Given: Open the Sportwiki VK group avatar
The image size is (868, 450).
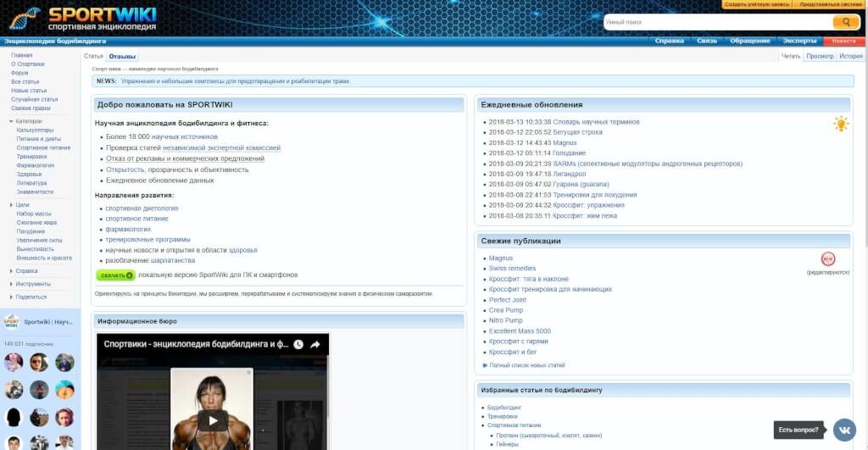Looking at the screenshot, I should (11, 321).
